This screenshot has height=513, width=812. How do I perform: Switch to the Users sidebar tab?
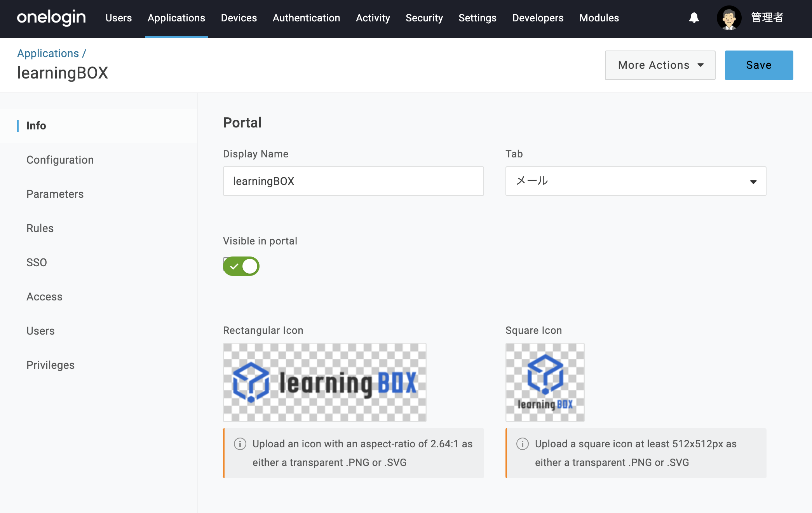tap(40, 331)
